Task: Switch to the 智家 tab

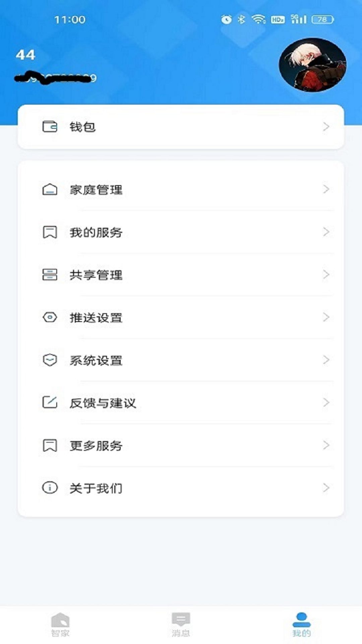Action: tap(60, 625)
